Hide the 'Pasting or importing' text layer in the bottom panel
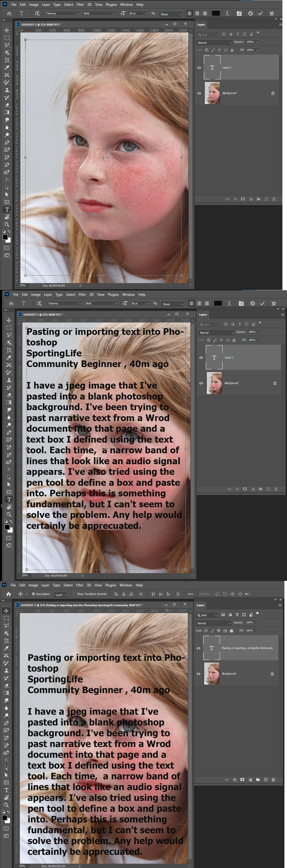Image resolution: width=287 pixels, height=868 pixels. pyautogui.click(x=198, y=648)
